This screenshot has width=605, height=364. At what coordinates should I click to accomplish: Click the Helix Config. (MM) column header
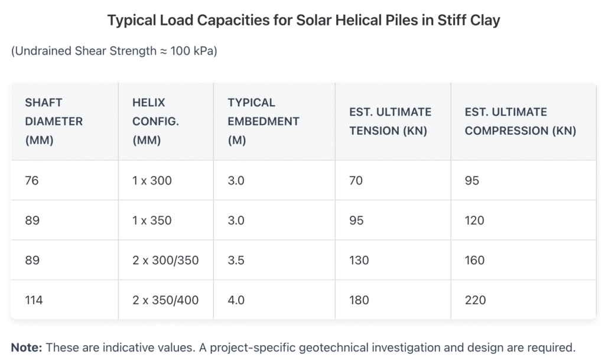[x=156, y=121]
